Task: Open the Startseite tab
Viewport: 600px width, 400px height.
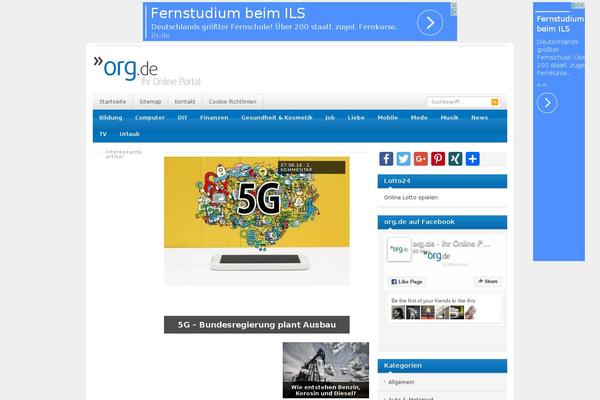Action: tap(112, 102)
